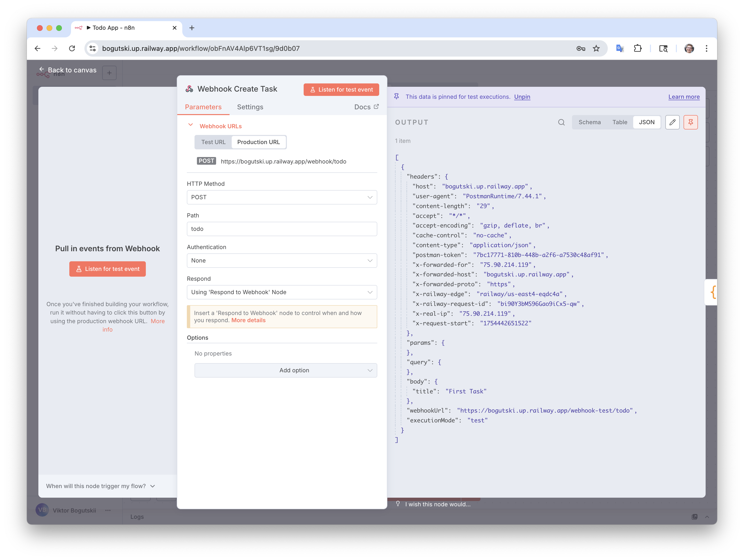Switch to the Settings tab
Image resolution: width=744 pixels, height=560 pixels.
coord(250,107)
